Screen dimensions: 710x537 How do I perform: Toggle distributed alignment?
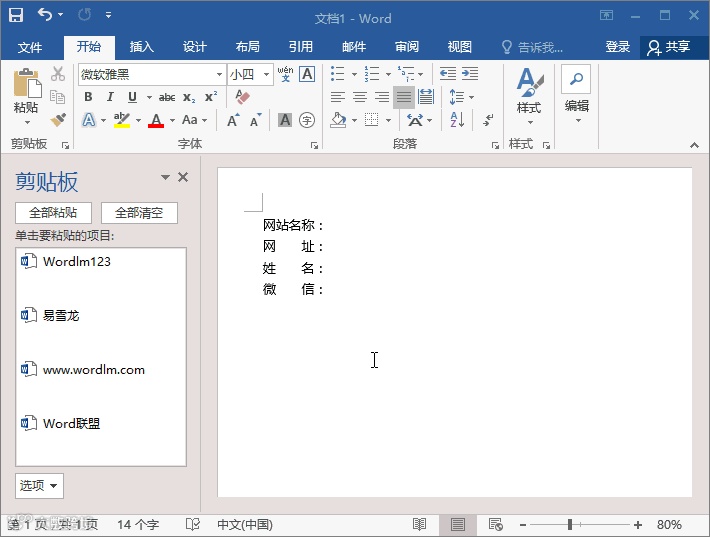(x=426, y=97)
